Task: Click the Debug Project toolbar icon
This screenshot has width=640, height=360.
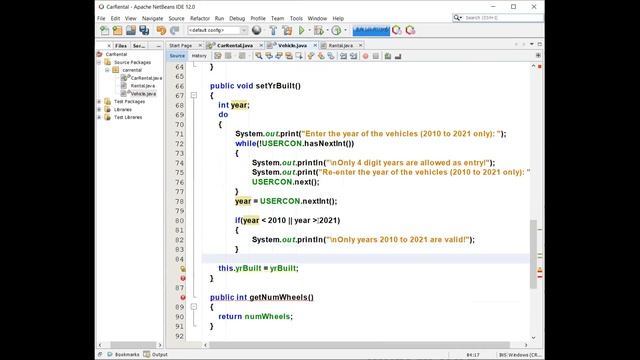Action: tap(319, 30)
